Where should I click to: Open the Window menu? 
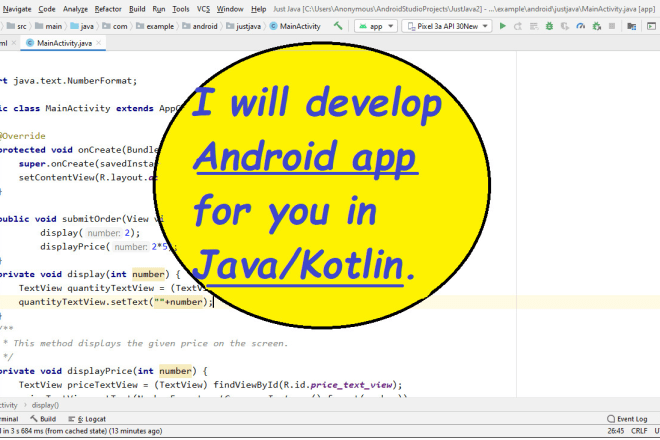230,9
